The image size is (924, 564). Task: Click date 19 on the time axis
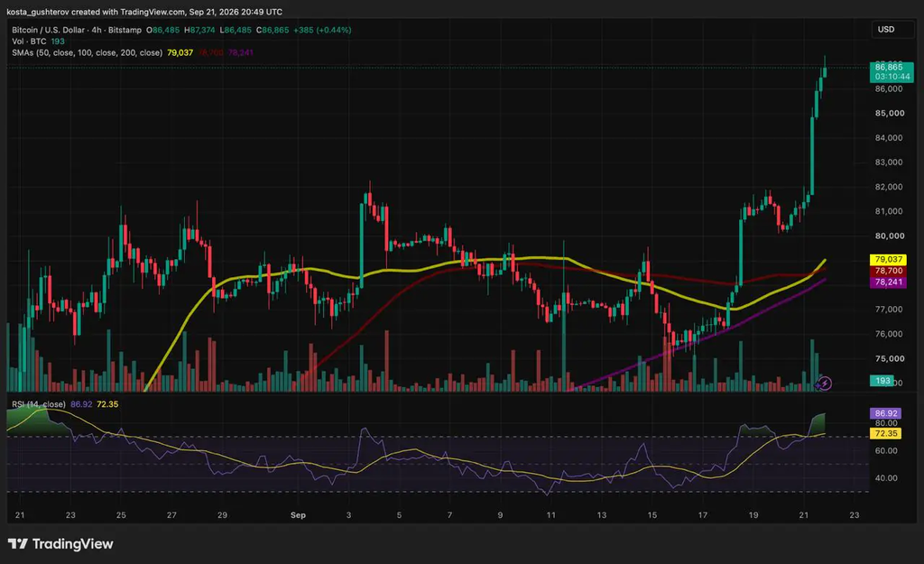coord(753,515)
